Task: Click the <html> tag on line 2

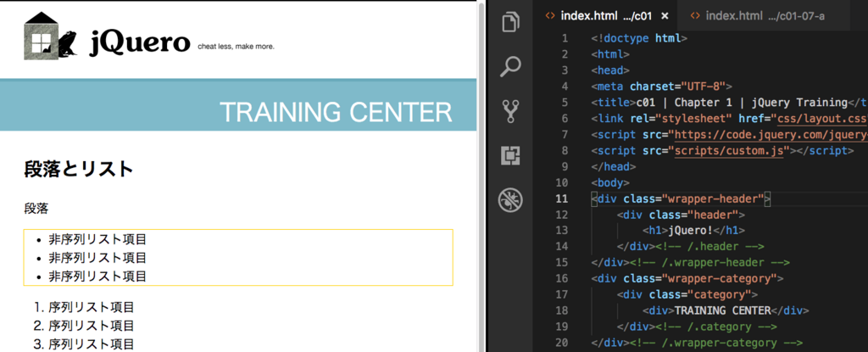Action: (610, 54)
